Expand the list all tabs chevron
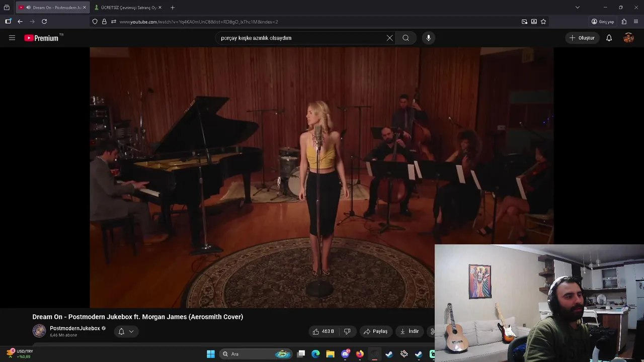This screenshot has height=362, width=644. (578, 8)
